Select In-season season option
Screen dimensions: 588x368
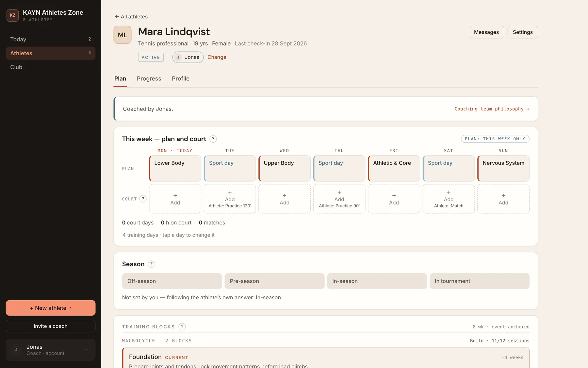coord(377,281)
